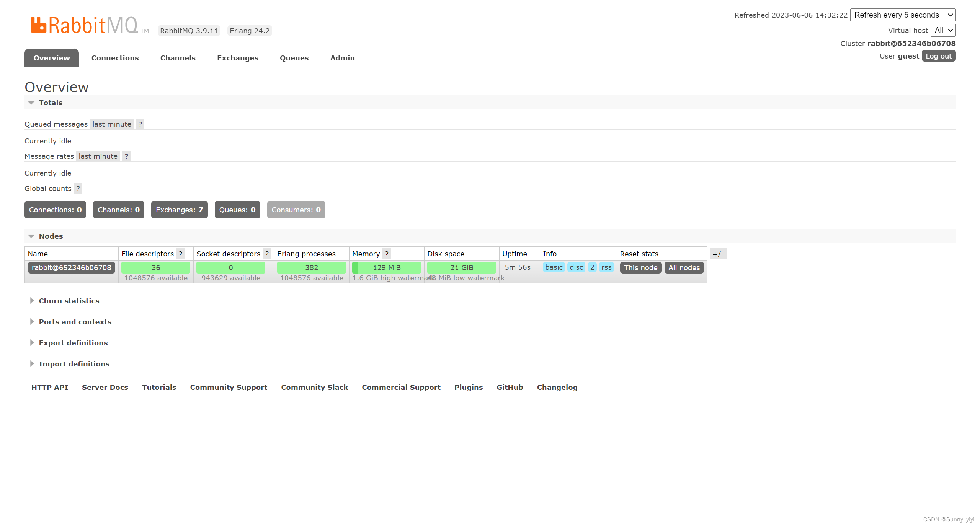The image size is (980, 526).
Task: Click the Memory 129 MiB bar
Action: pos(387,267)
